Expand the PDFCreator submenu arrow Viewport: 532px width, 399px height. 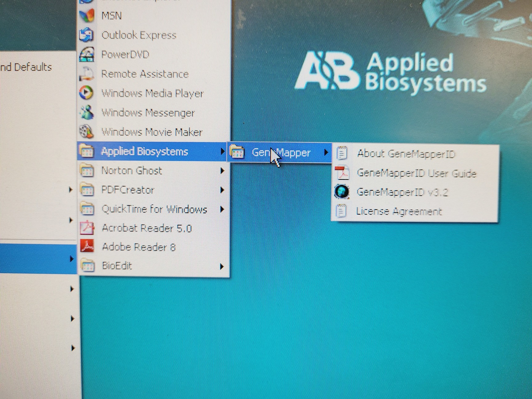(222, 190)
